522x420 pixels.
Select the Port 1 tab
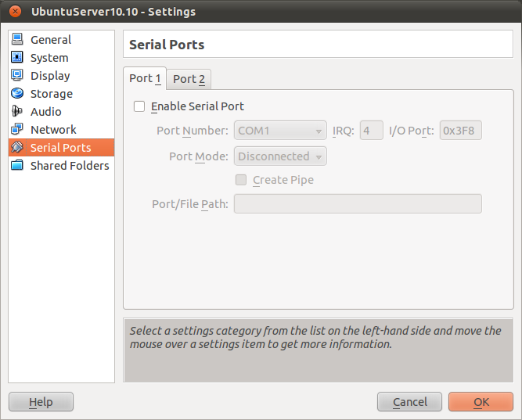pyautogui.click(x=145, y=78)
